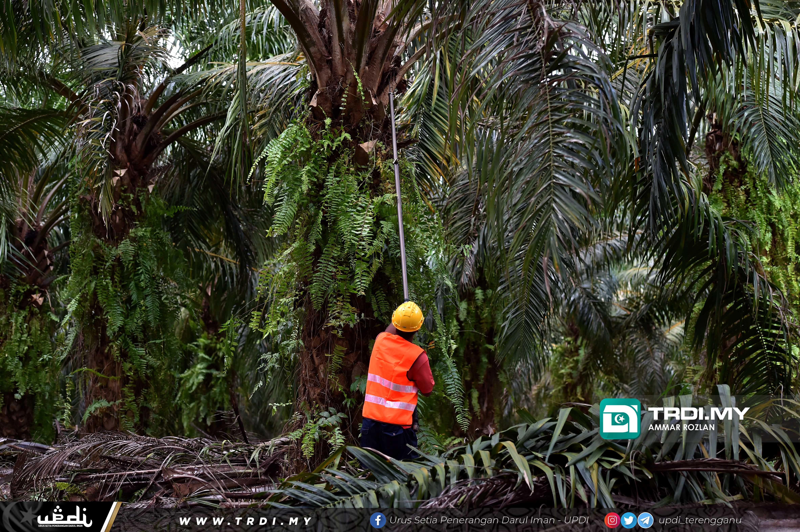Click the Instagram icon in footer
This screenshot has height=532, width=800.
click(x=612, y=520)
